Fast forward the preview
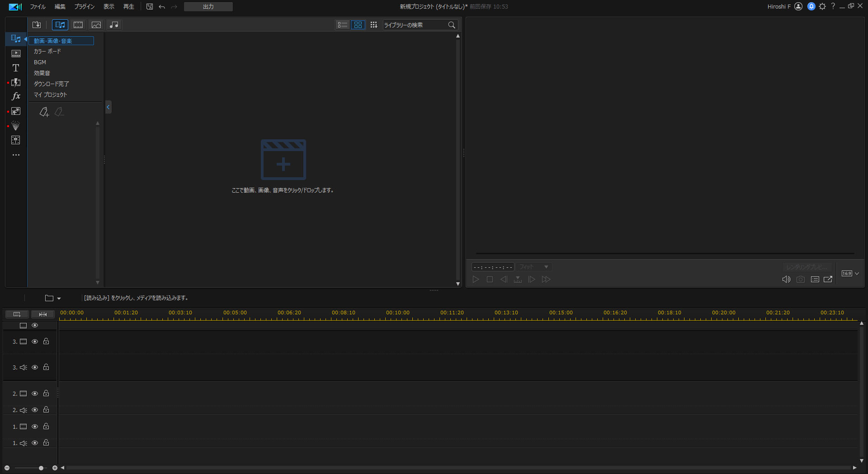This screenshot has height=474, width=868. coord(546,280)
